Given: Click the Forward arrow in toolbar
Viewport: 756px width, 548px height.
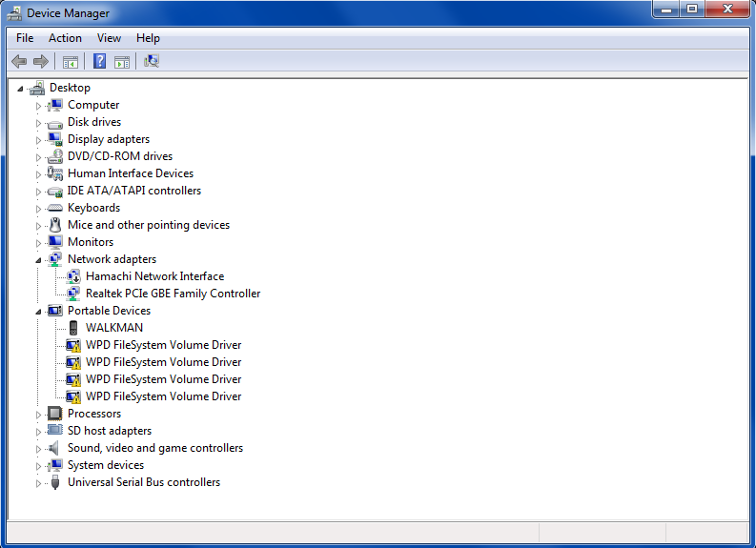Looking at the screenshot, I should tap(41, 62).
